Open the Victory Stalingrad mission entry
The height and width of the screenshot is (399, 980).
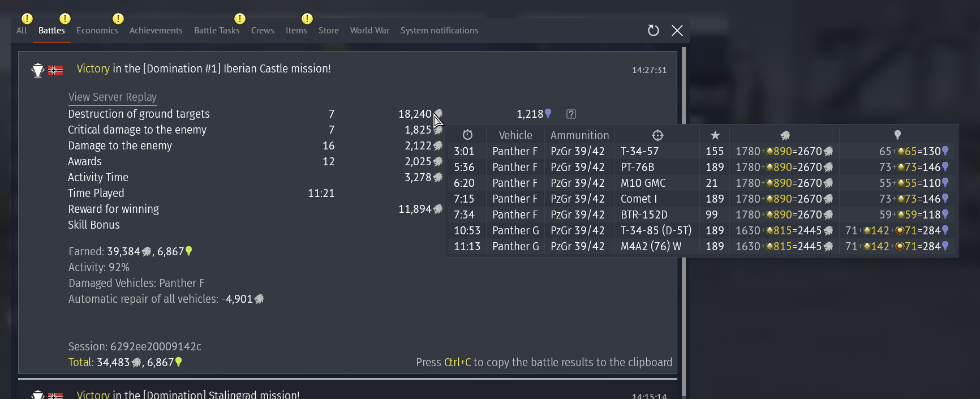[x=188, y=394]
